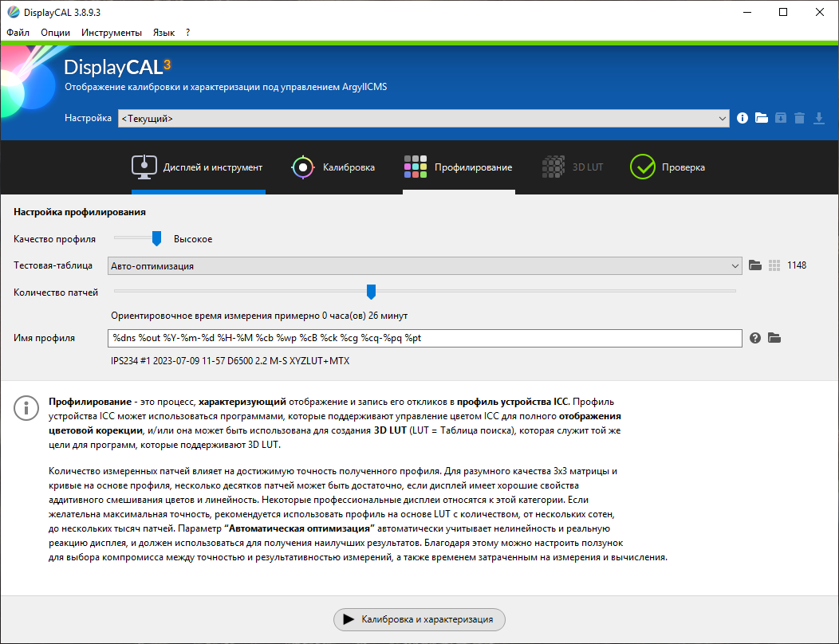
Task: Close the DisplayCAL window
Action: tap(819, 12)
